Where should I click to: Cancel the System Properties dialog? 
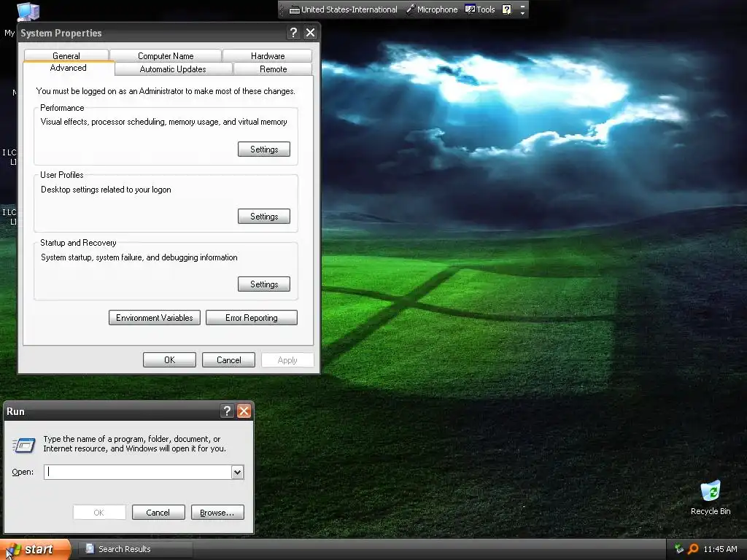(228, 360)
